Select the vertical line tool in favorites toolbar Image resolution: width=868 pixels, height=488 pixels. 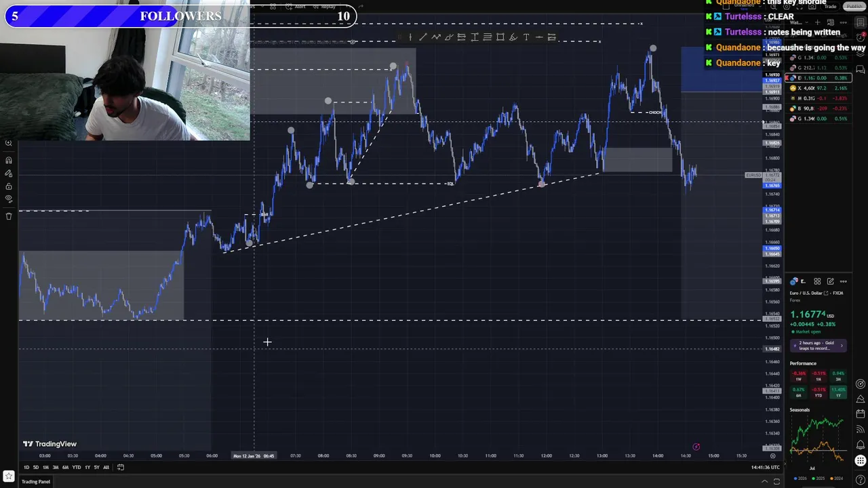point(410,37)
